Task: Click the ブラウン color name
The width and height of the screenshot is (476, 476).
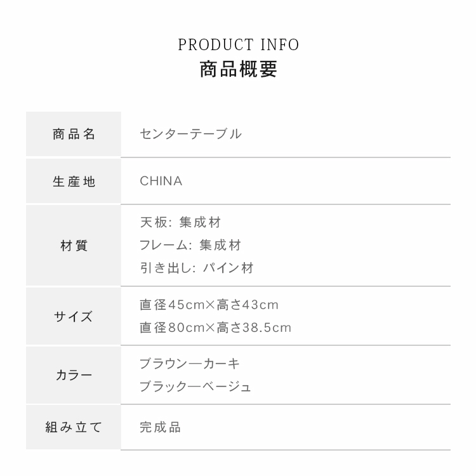Action: tap(164, 364)
